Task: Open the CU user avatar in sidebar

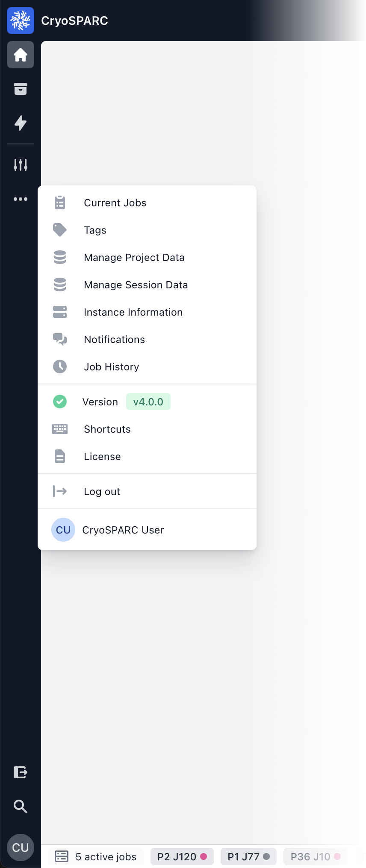Action: [21, 847]
